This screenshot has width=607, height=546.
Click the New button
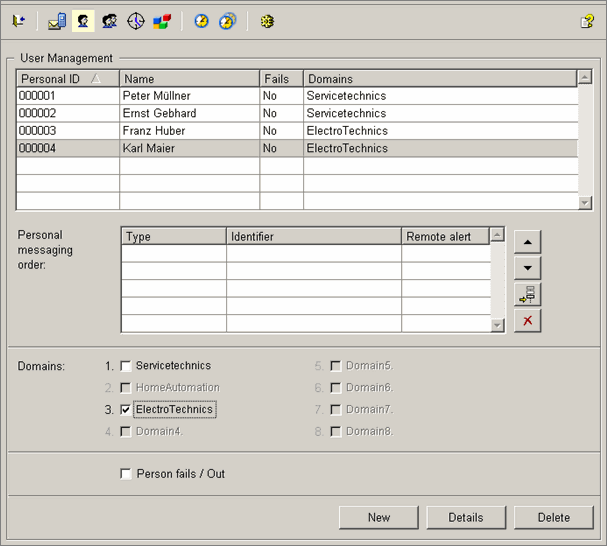[378, 517]
